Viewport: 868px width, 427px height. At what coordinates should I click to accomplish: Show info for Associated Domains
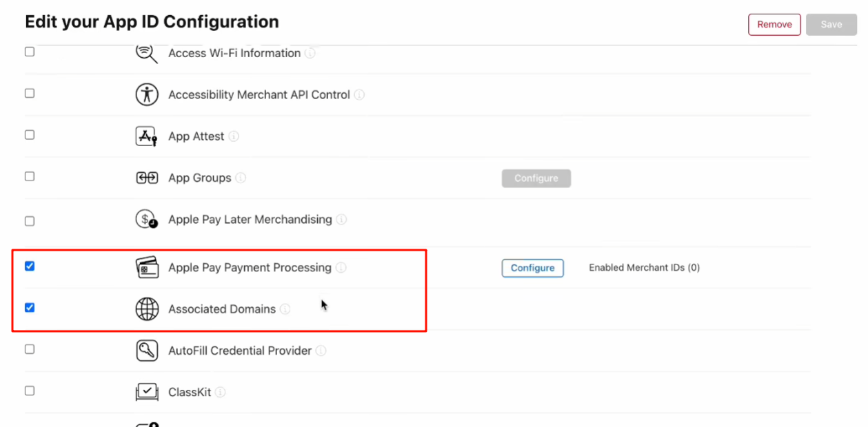coord(285,309)
